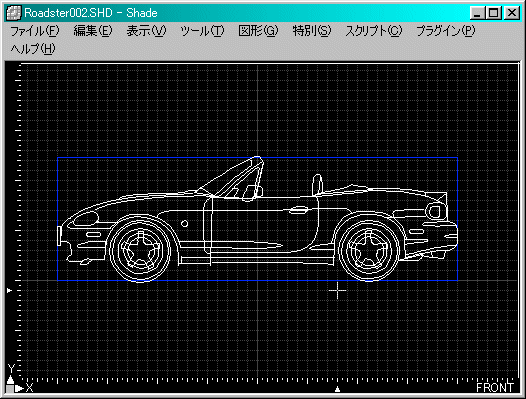This screenshot has width=526, height=399.
Task: Open the ファイル(F) menu
Action: [35, 31]
